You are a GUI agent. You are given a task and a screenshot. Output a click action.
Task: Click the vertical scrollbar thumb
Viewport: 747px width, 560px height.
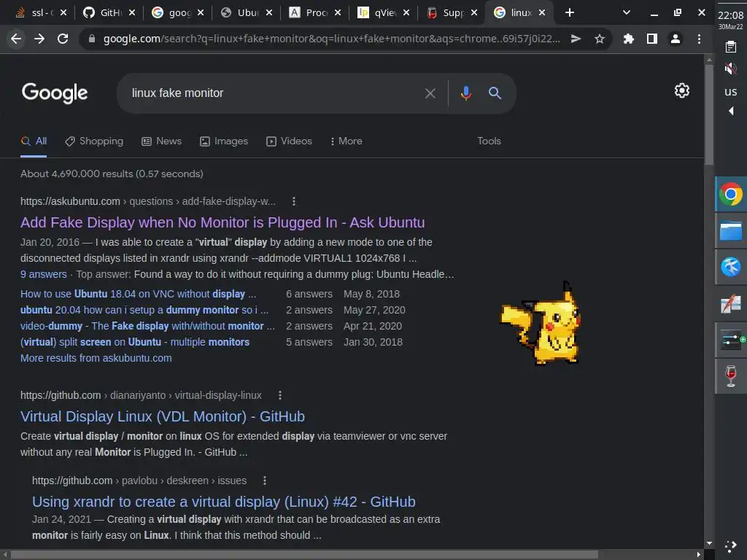709,114
